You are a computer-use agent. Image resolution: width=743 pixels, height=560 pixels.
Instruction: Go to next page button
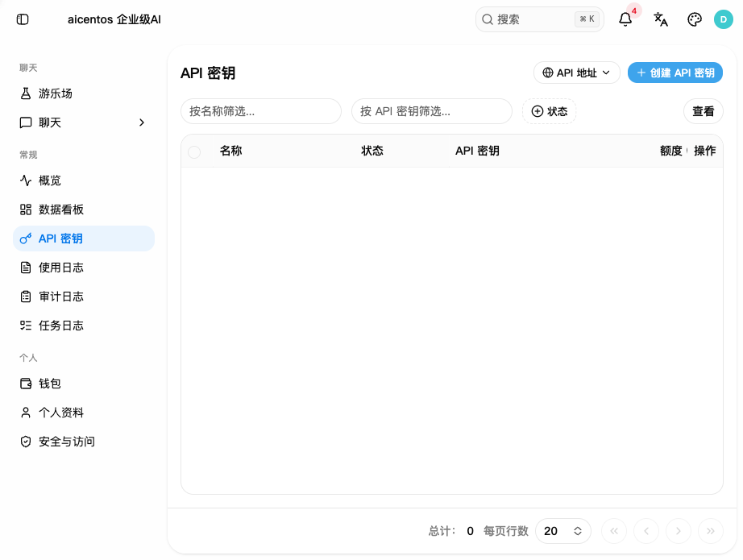click(x=679, y=531)
